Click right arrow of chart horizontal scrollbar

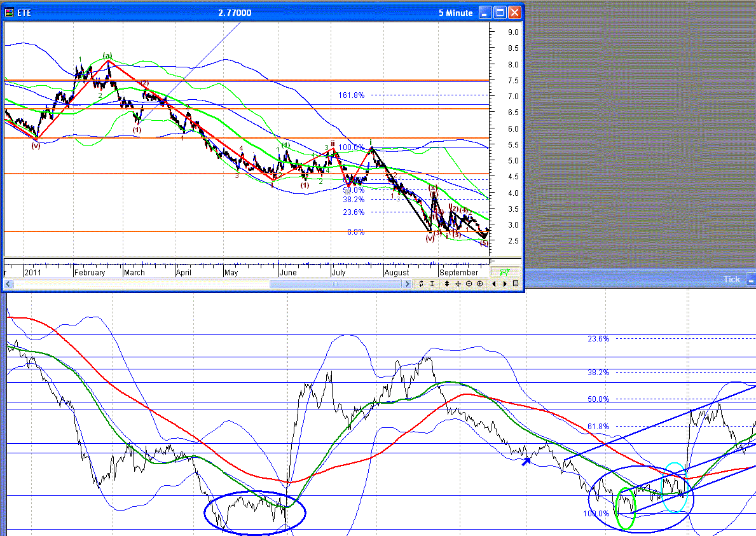point(407,284)
